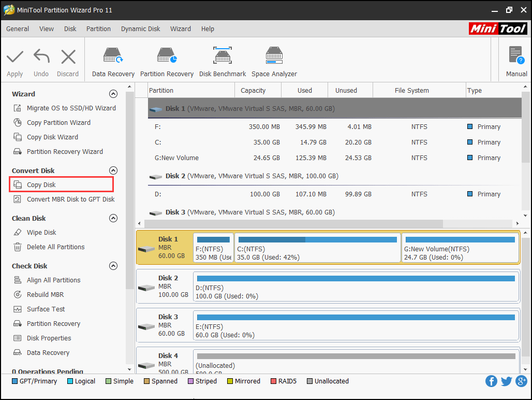Select the Unallocated block on Disk 4

356,362
